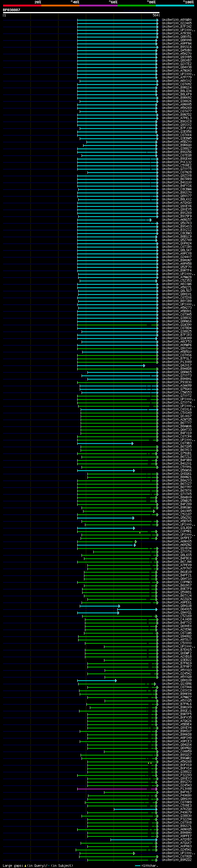Select hit label UniRef100_B9A8D8
Screen dimensions: 197x868
click(176, 369)
